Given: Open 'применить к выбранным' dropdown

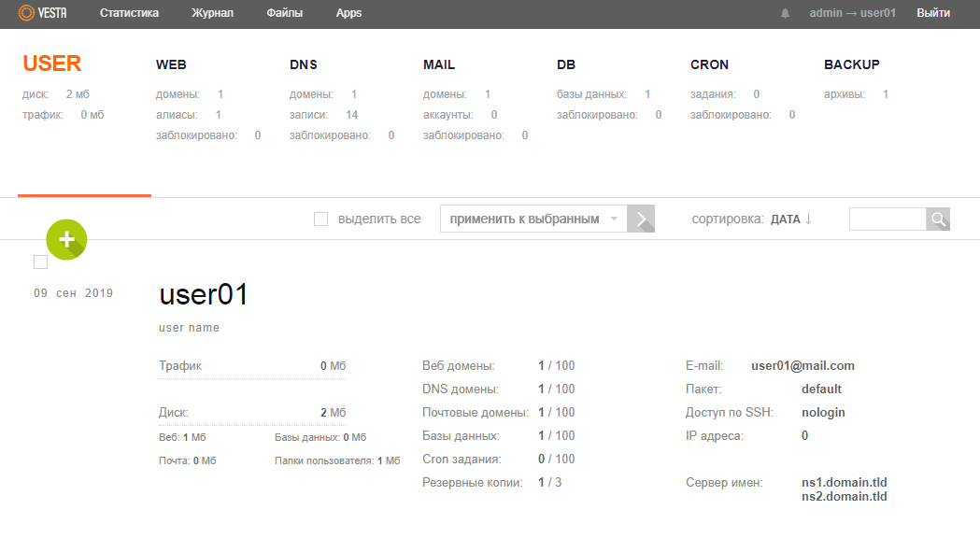Looking at the screenshot, I should click(533, 219).
